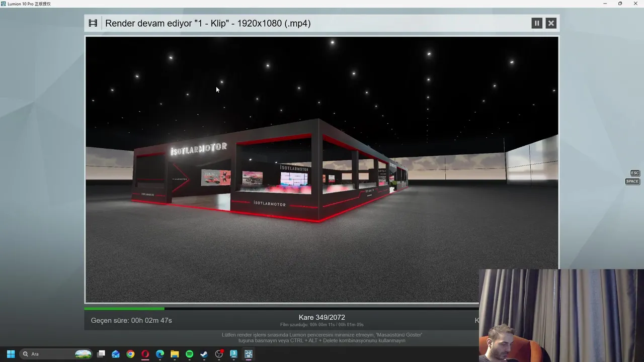
Task: Open Microsoft Edge from the taskbar
Action: tap(160, 354)
